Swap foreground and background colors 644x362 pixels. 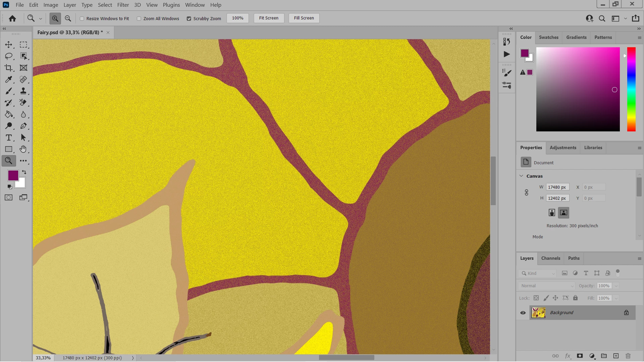pyautogui.click(x=24, y=172)
